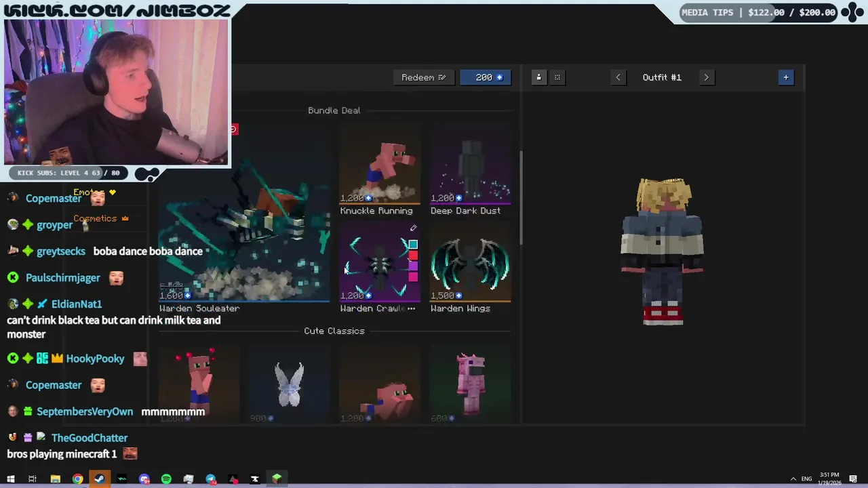
Task: Click the Cute Classics section heading
Action: [334, 331]
